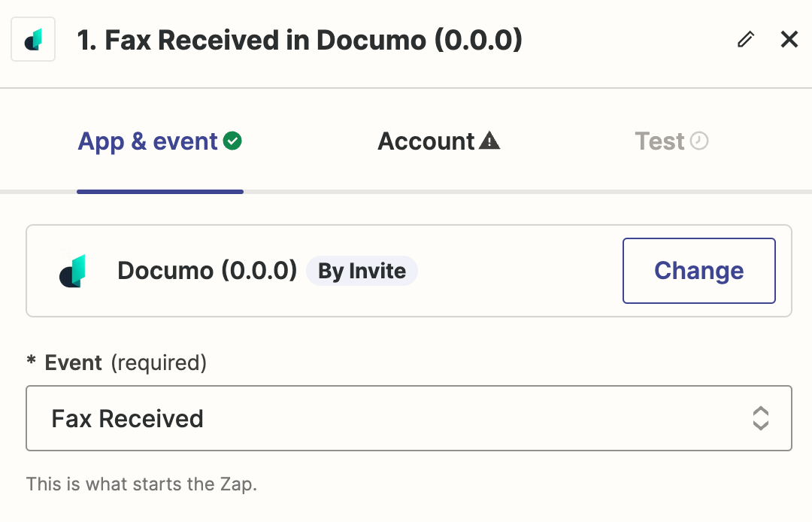Click the step title Fax Received in Documo
Viewport: 812px width, 522px height.
300,40
